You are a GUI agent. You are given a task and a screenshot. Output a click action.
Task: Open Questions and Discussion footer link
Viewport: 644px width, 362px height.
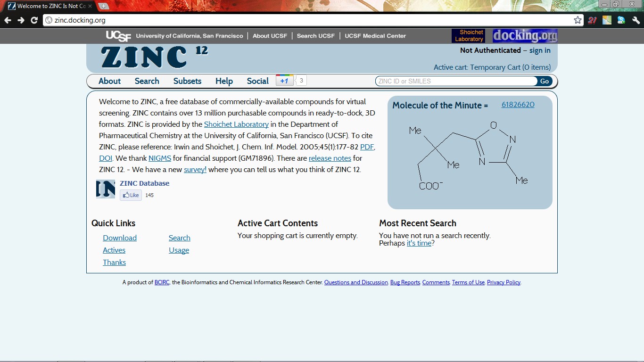click(356, 282)
